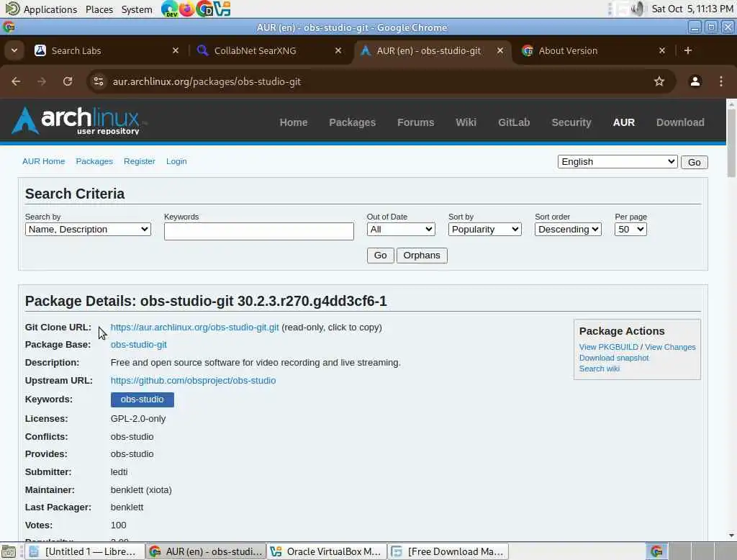737x560 pixels.
Task: Open the Search wiki link
Action: click(600, 369)
